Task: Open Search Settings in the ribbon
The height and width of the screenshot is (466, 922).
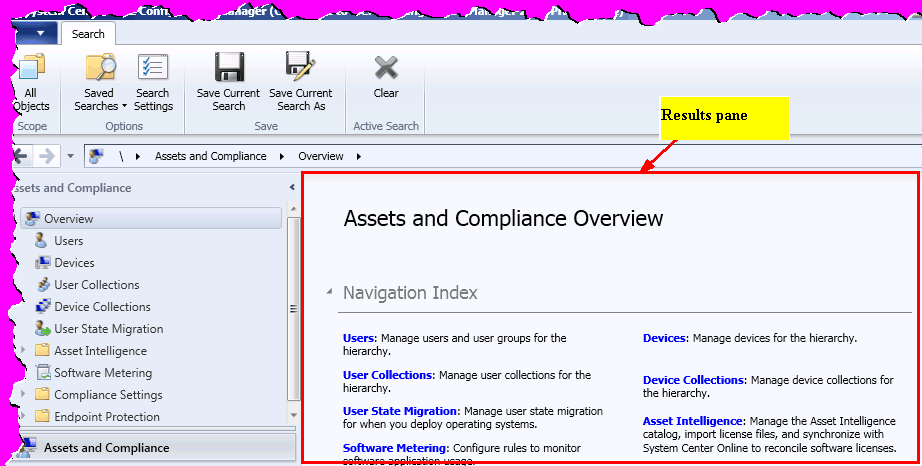Action: coord(153,83)
